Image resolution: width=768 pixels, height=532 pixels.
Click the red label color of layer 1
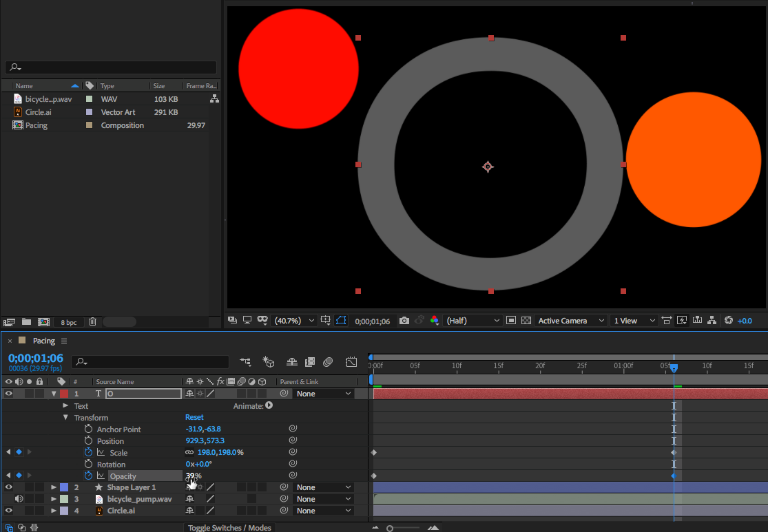[64, 394]
